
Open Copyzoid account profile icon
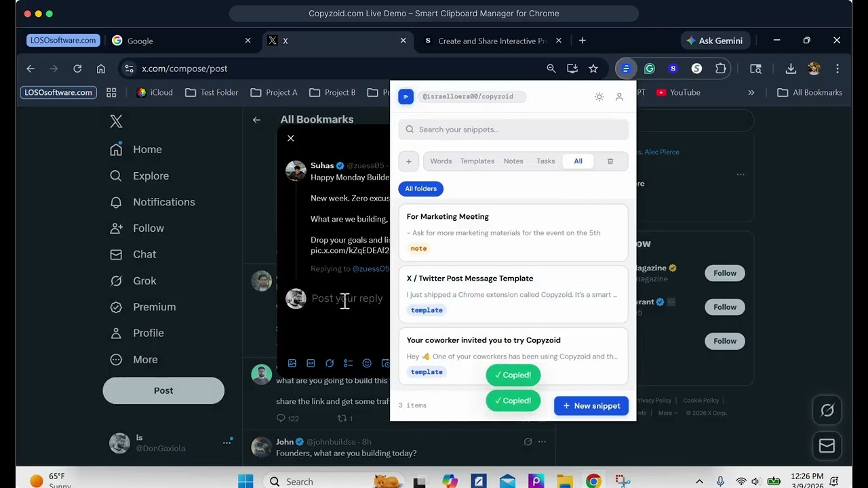[619, 97]
